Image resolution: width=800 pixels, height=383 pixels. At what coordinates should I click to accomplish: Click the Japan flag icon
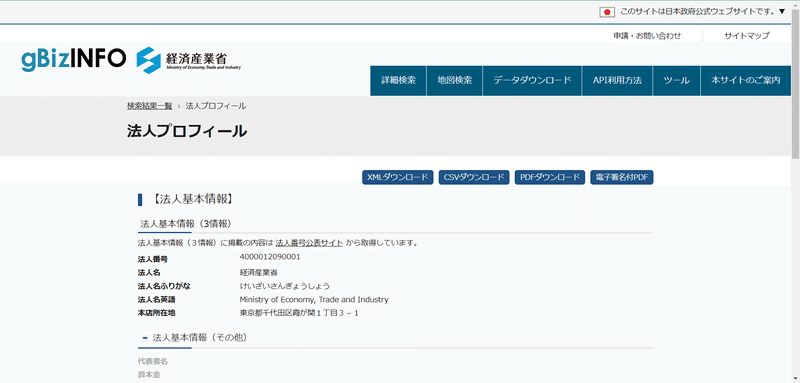tap(607, 11)
